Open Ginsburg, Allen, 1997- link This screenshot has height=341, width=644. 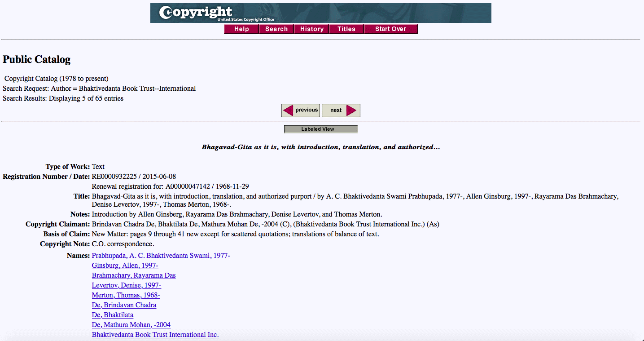tap(125, 266)
